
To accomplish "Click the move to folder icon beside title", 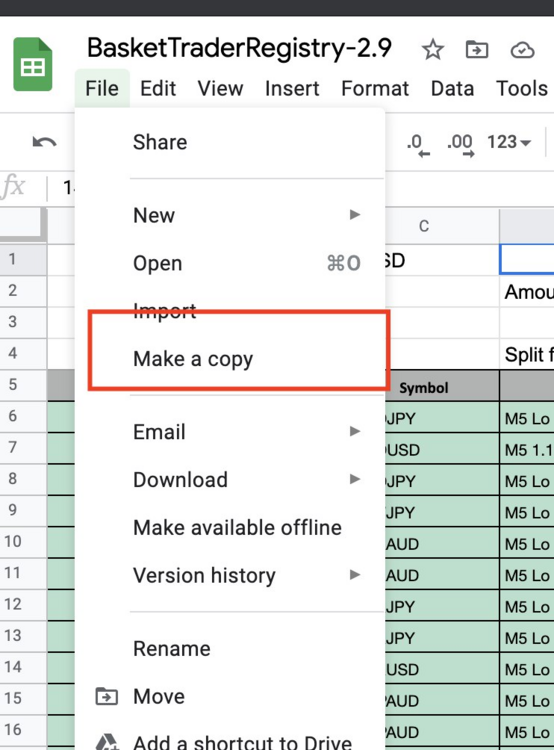I will click(476, 49).
